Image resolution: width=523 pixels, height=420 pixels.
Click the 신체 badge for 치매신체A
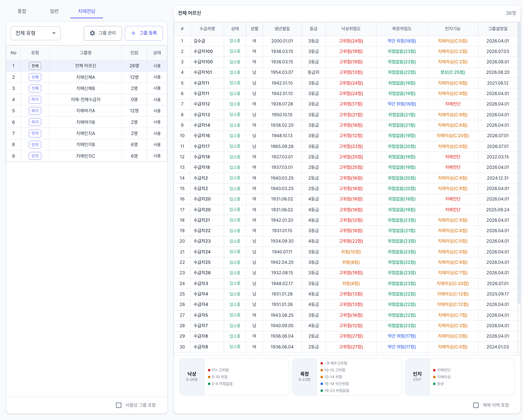[35, 77]
